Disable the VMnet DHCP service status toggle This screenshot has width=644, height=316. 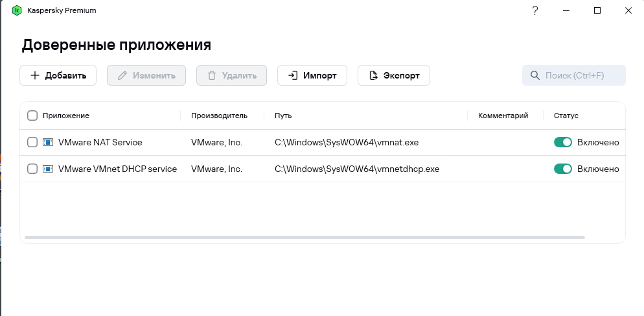click(x=562, y=169)
